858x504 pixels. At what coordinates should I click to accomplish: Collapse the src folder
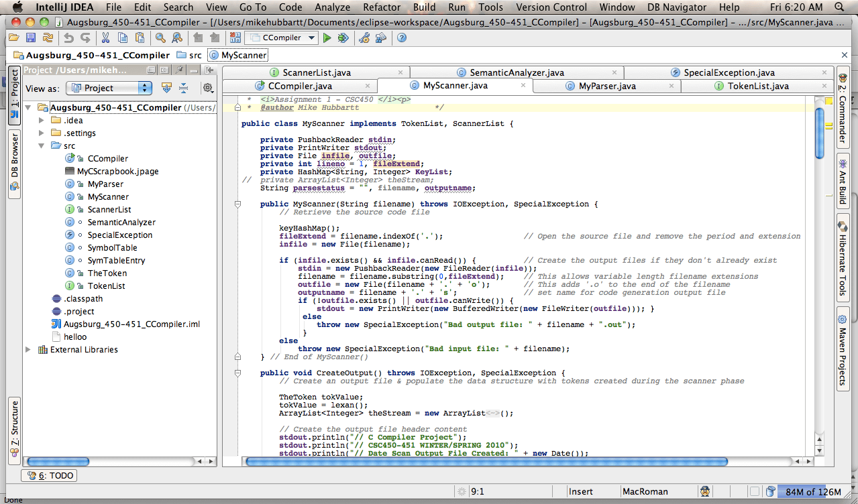tap(42, 145)
